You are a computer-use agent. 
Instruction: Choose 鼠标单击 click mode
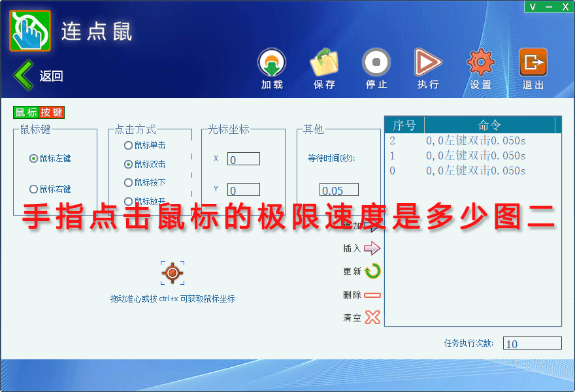pos(128,145)
